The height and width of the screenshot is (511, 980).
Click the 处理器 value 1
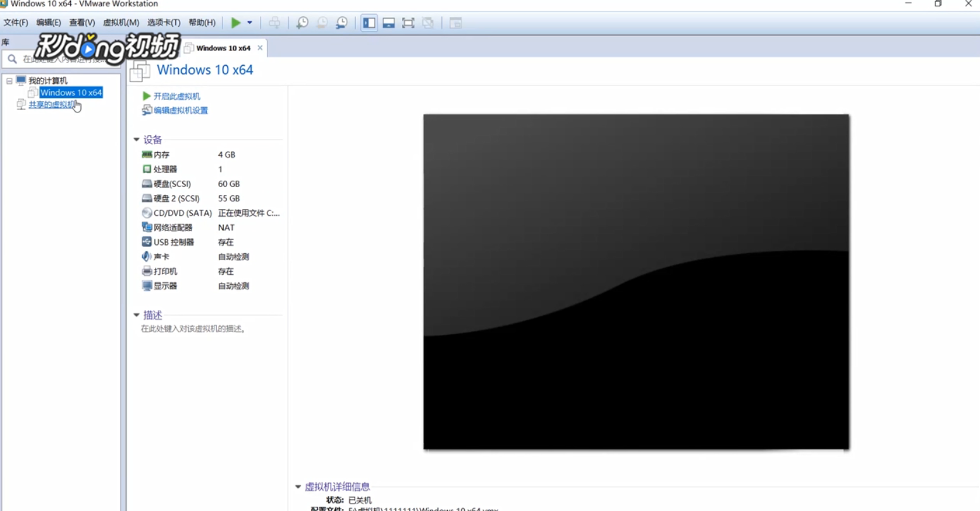pyautogui.click(x=220, y=169)
